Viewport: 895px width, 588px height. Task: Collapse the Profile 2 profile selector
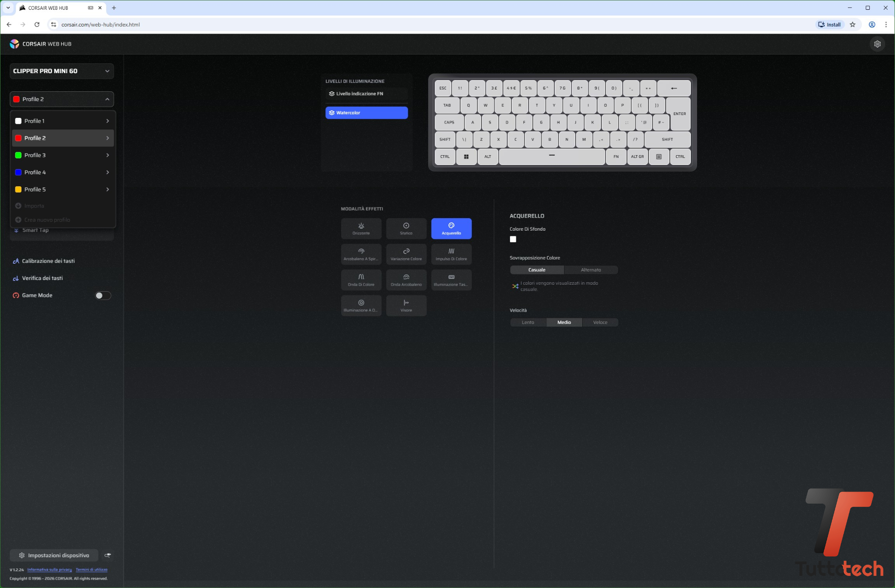point(62,99)
